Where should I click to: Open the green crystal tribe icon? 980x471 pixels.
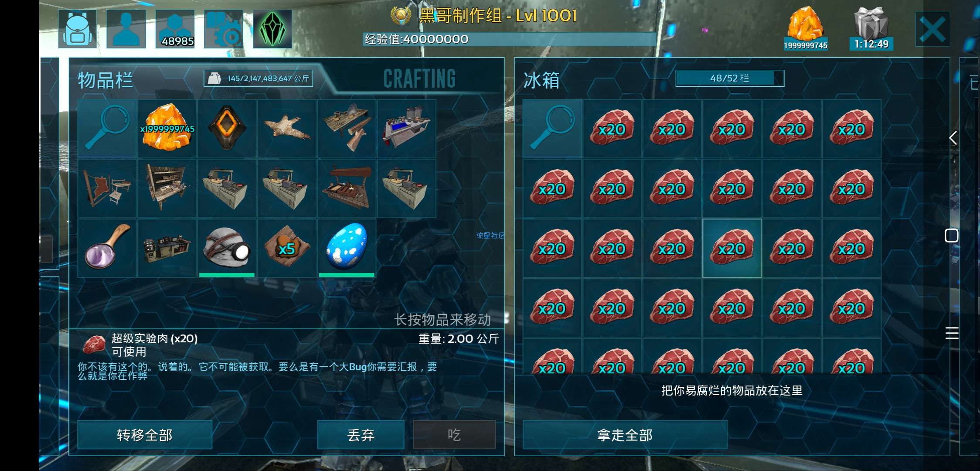pos(272,29)
